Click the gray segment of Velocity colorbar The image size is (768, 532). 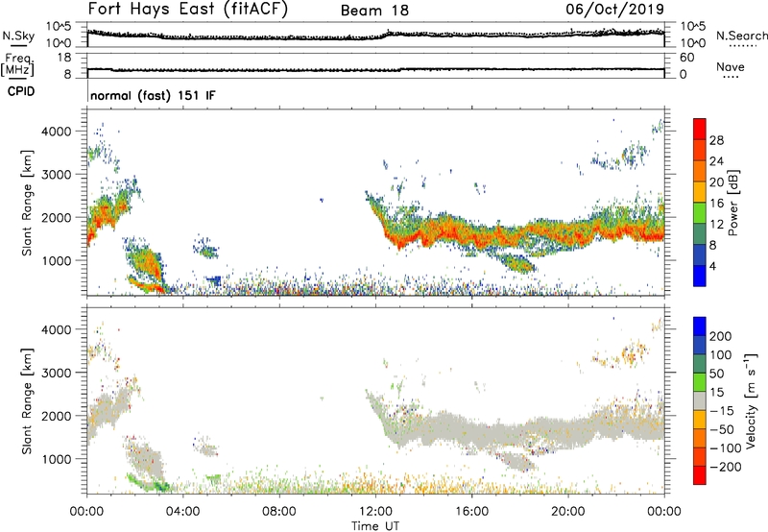pyautogui.click(x=700, y=401)
